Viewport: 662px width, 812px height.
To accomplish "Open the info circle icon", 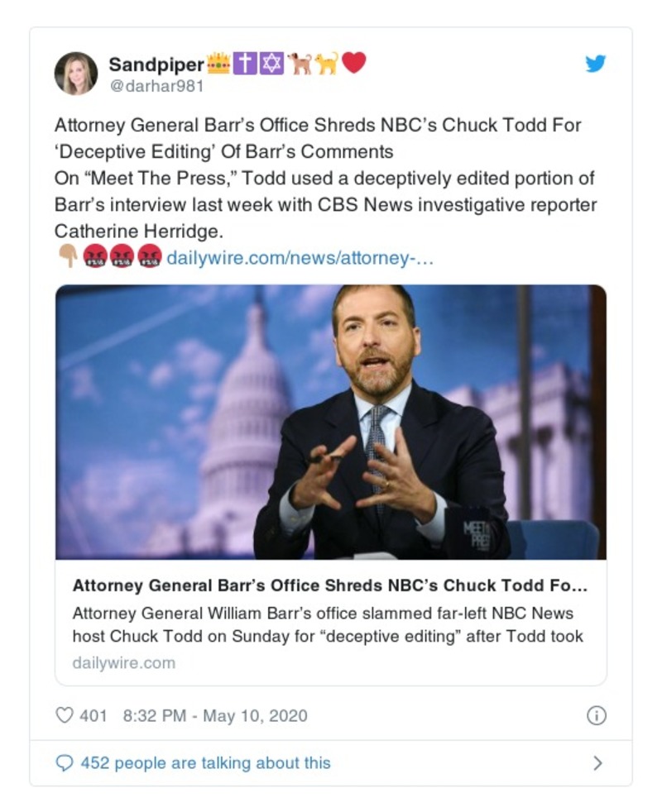I will point(596,716).
